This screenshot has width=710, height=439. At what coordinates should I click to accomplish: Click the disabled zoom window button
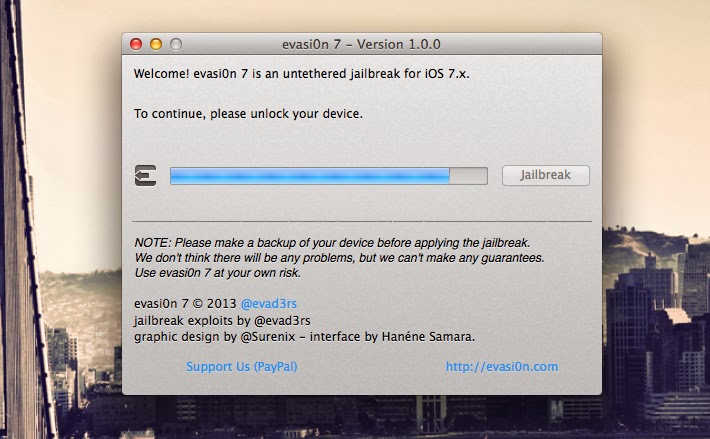176,44
